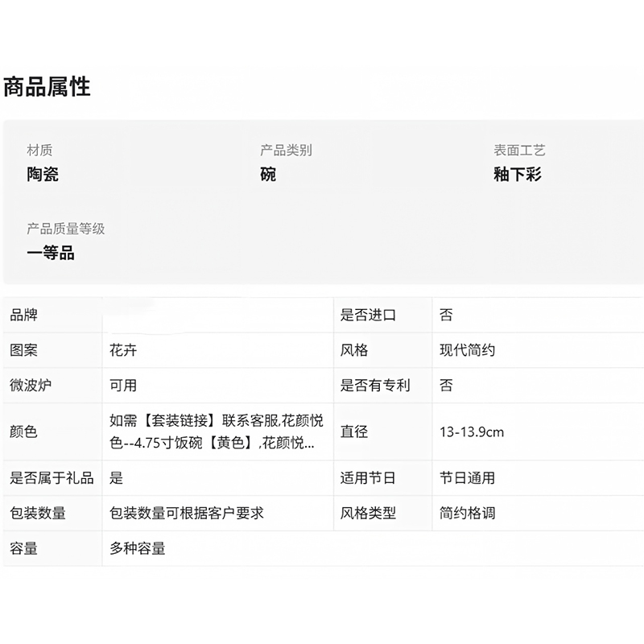Click the 现代简约 style value
644x644 pixels.
[x=468, y=350]
